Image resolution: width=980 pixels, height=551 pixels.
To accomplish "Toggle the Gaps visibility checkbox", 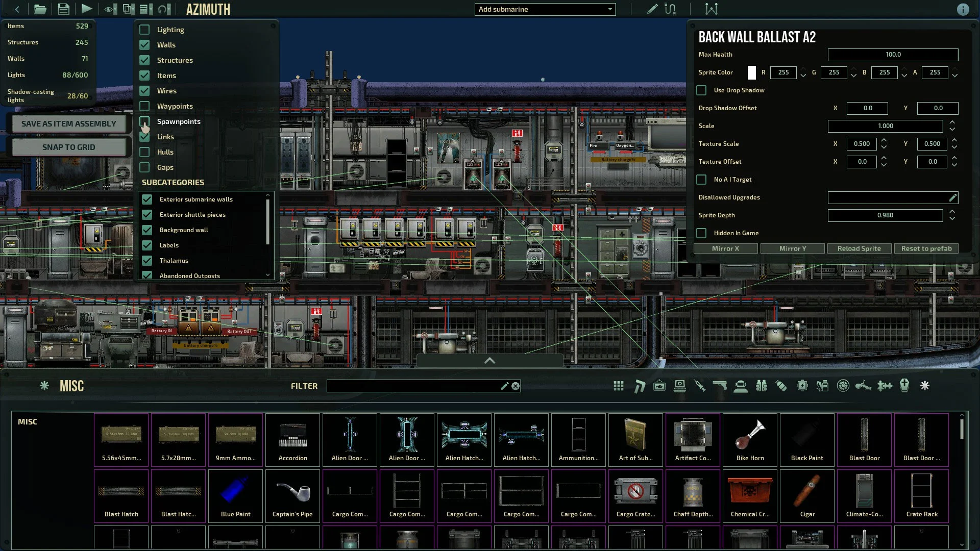I will pyautogui.click(x=144, y=166).
